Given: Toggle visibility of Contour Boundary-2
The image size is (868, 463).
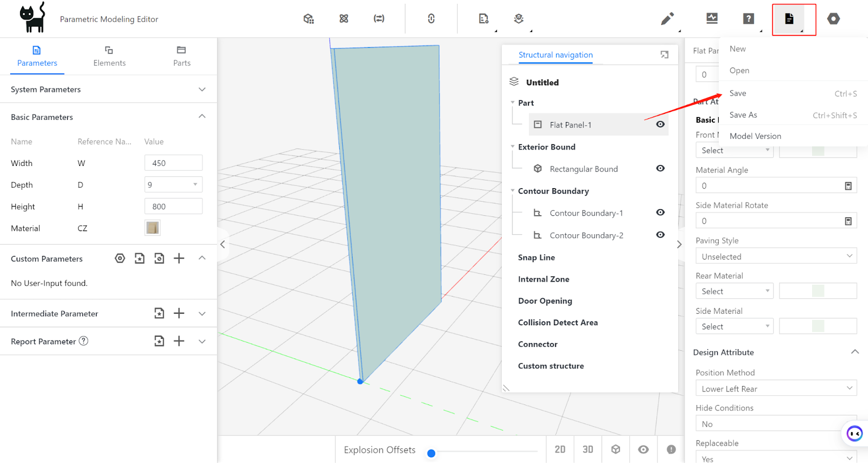Looking at the screenshot, I should coord(660,235).
